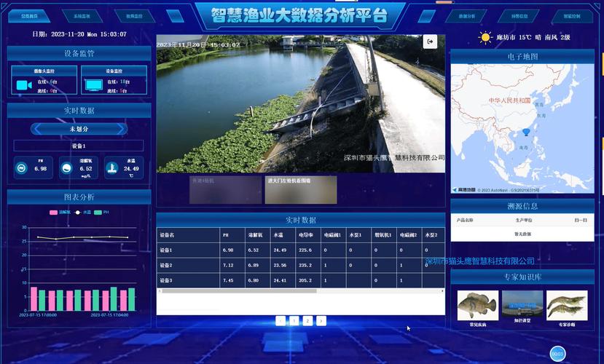This screenshot has height=364, width=604.
Task: Click the water temperature sensor icon
Action: 111,169
